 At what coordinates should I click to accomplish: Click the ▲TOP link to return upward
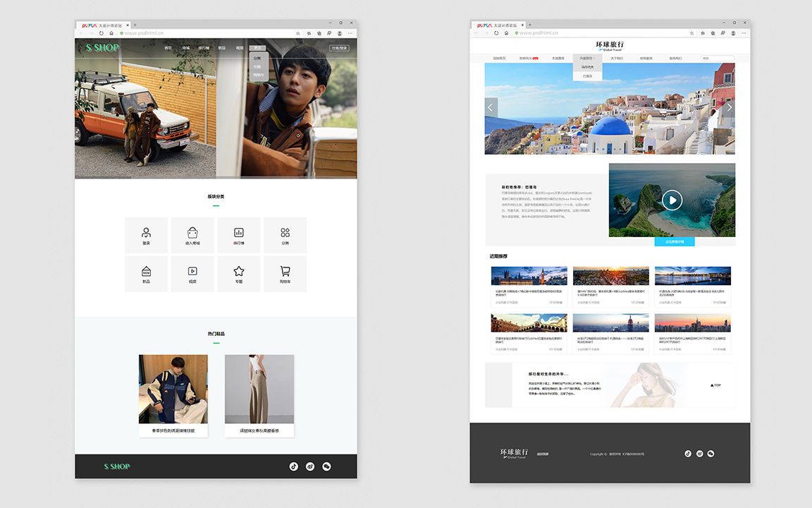coord(715,385)
